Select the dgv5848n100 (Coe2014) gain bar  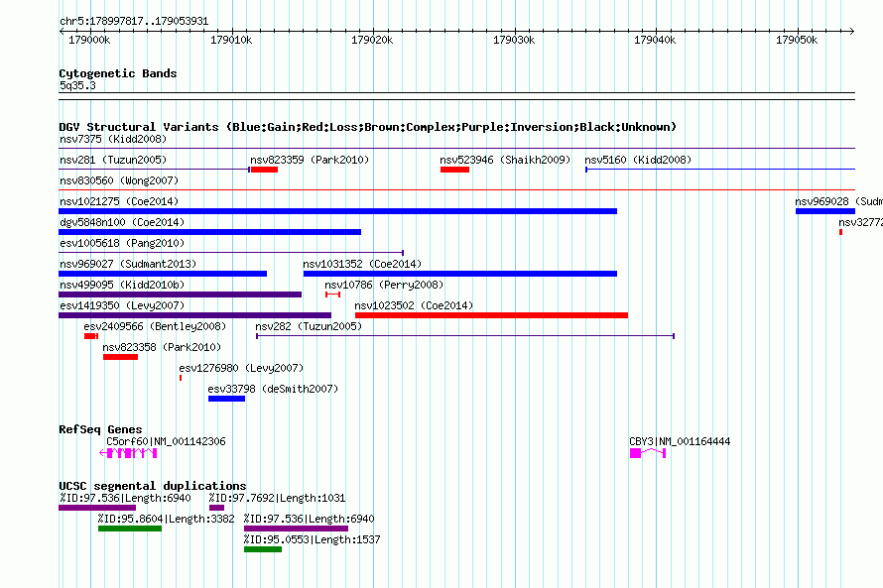click(x=209, y=232)
